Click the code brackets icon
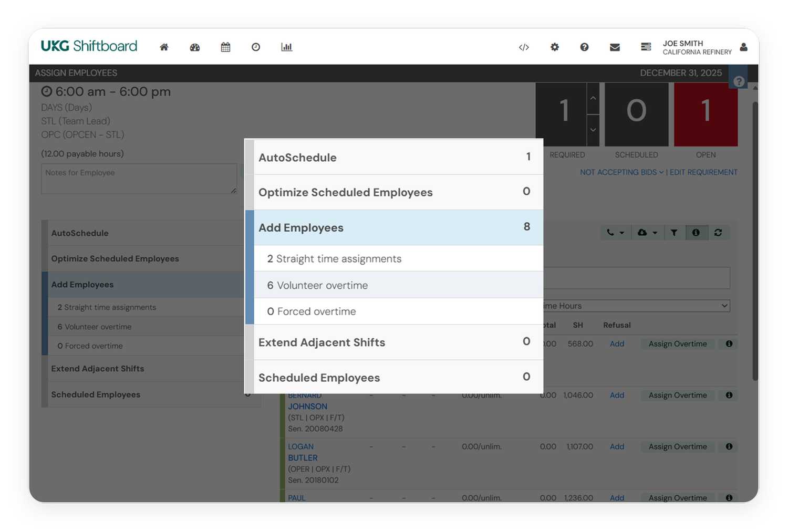The image size is (788, 532). [x=524, y=47]
